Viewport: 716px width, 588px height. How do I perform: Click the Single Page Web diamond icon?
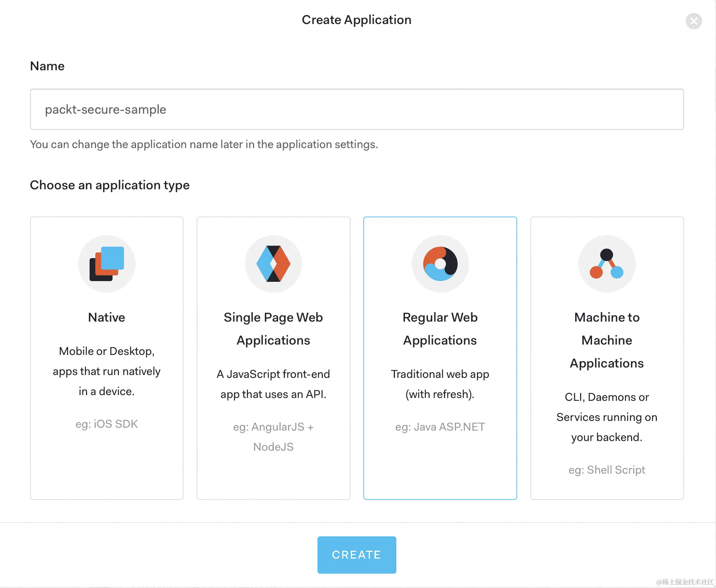(x=273, y=264)
